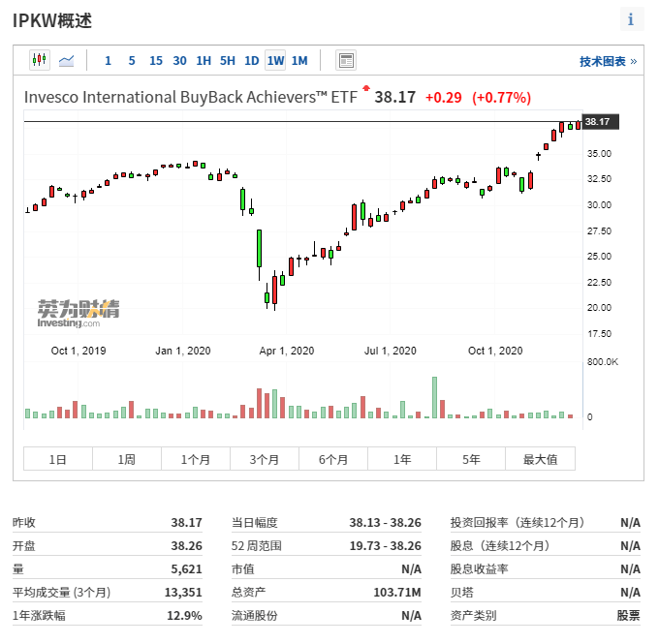This screenshot has width=659, height=644.
Task: Click the 昨收 value 38.17
Action: [186, 523]
